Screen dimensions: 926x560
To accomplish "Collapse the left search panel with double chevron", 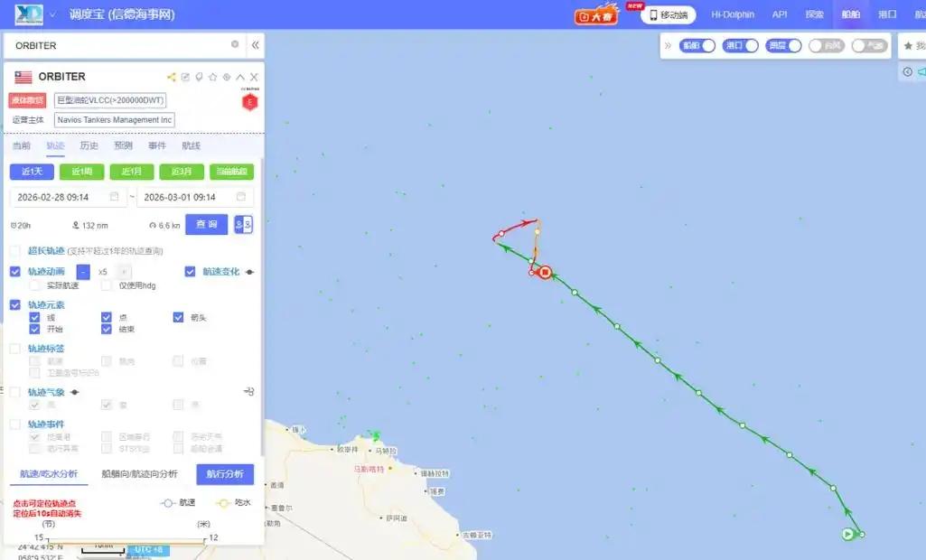I will coord(255,45).
